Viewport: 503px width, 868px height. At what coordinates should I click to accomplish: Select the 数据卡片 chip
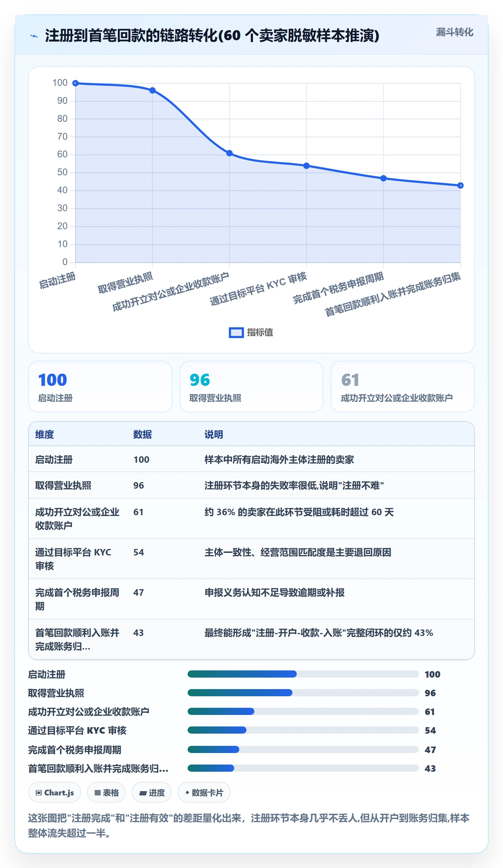204,792
